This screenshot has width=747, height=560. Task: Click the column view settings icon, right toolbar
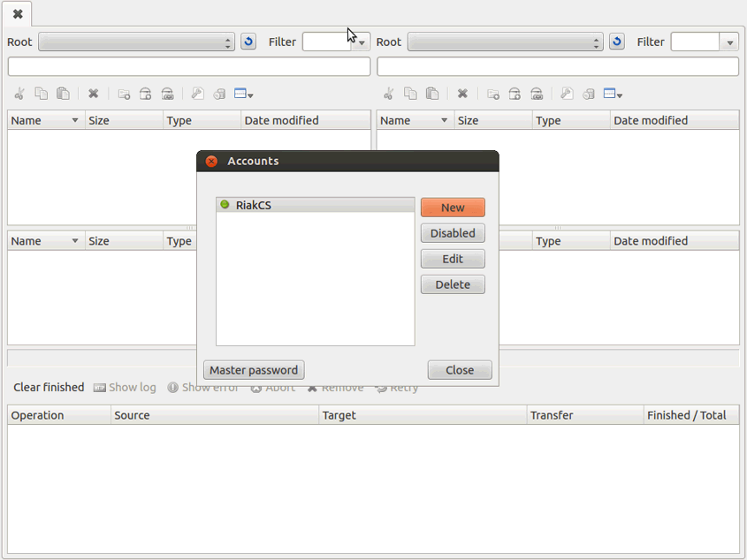[x=608, y=94]
